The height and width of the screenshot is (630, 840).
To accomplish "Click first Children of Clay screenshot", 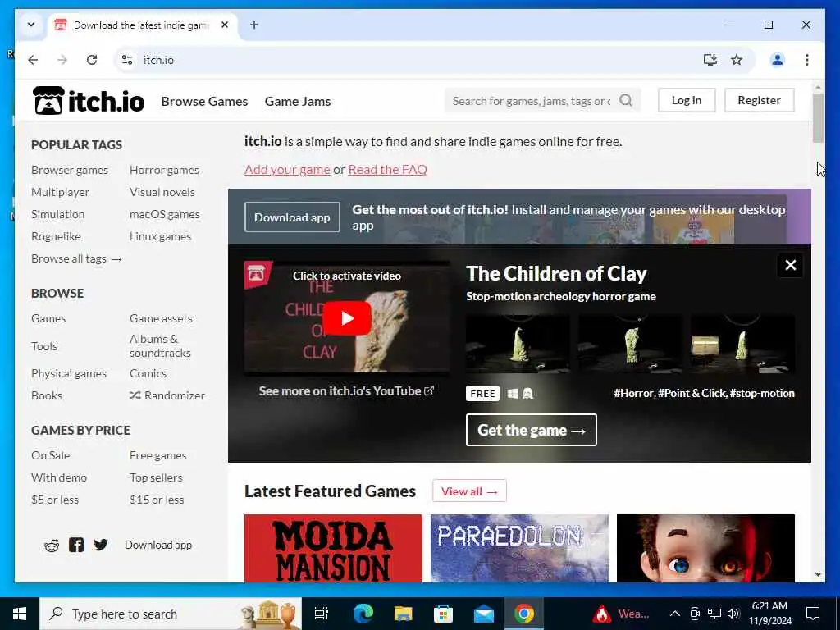I will point(518,344).
